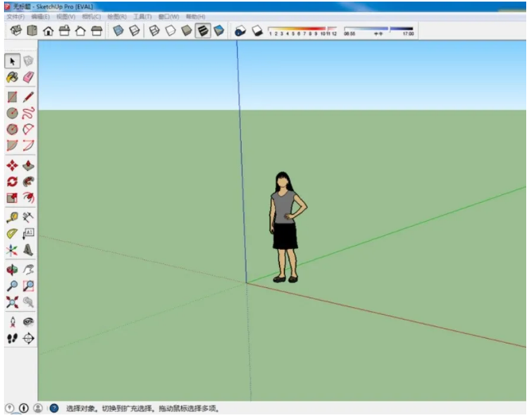The height and width of the screenshot is (420, 531).
Task: Select the eye Look Around tool
Action: (x=29, y=322)
